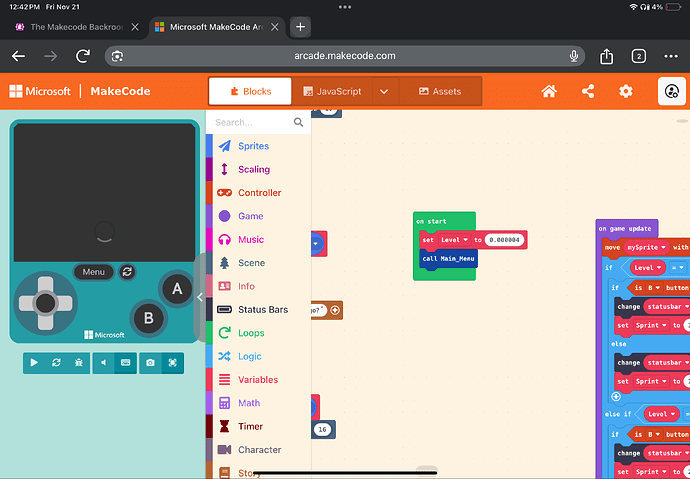Open the Sprites block category
690x479 pixels.
click(258, 146)
